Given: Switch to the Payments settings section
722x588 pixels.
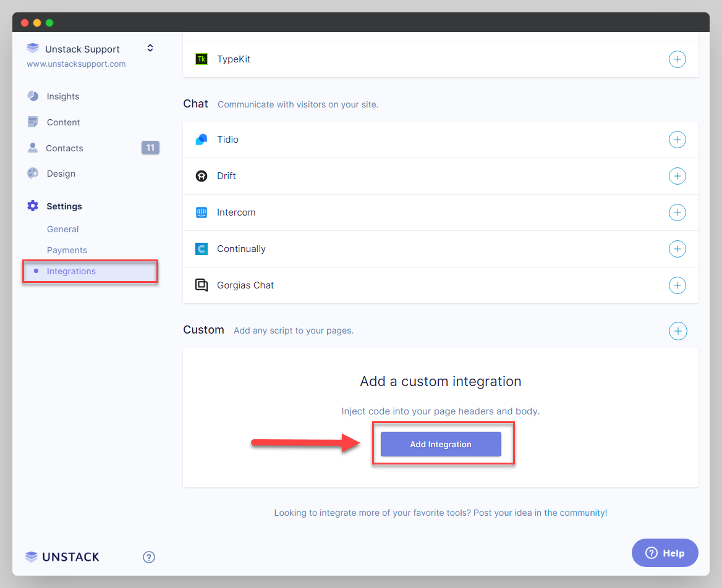Looking at the screenshot, I should tap(67, 250).
